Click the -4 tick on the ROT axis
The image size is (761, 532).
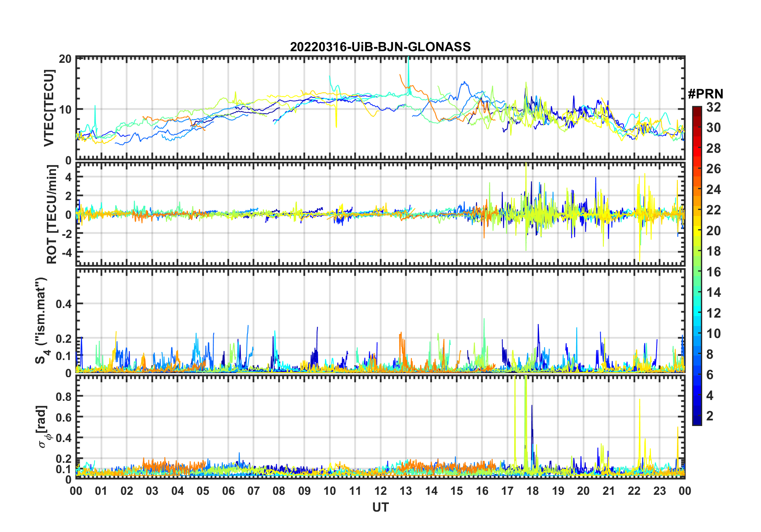(x=66, y=252)
